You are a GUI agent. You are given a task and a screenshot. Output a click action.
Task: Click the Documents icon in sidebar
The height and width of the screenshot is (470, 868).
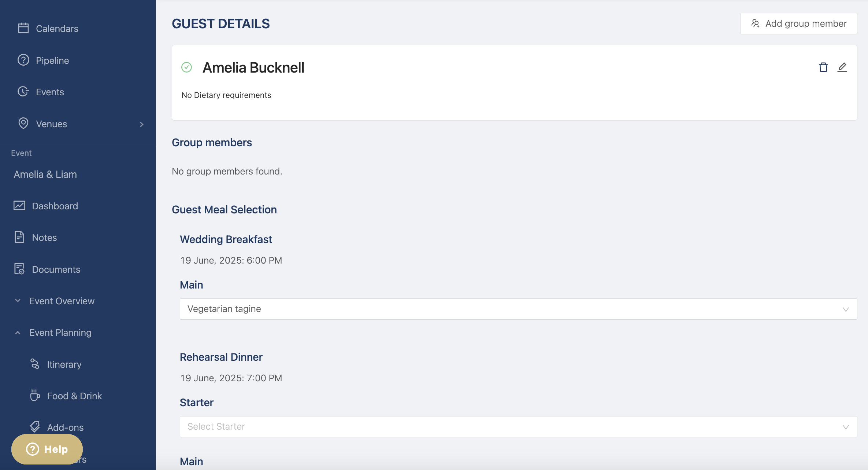(x=19, y=269)
